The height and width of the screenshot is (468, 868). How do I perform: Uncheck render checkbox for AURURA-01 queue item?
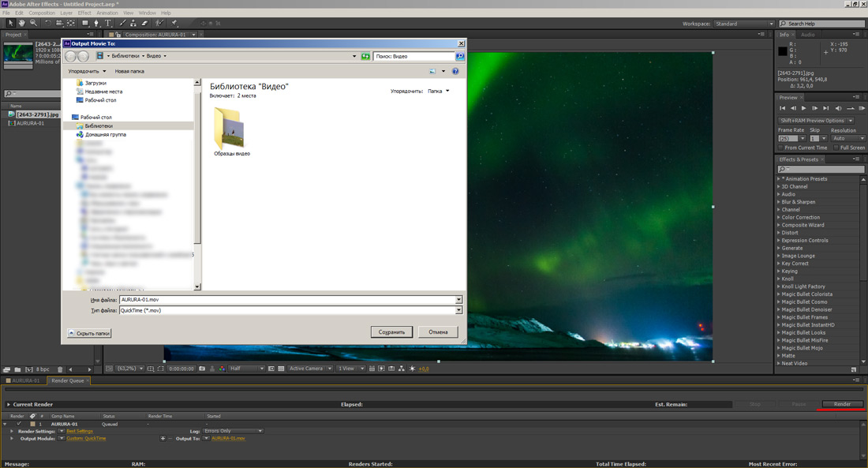(19, 424)
